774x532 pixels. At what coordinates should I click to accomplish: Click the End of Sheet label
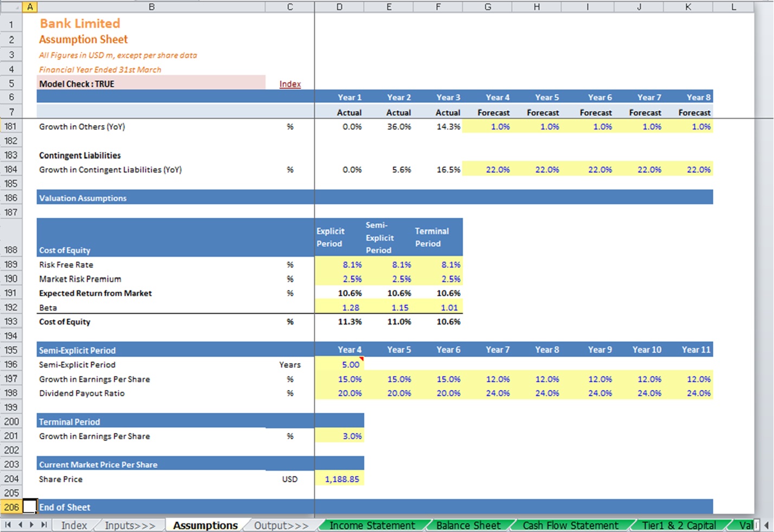point(64,507)
